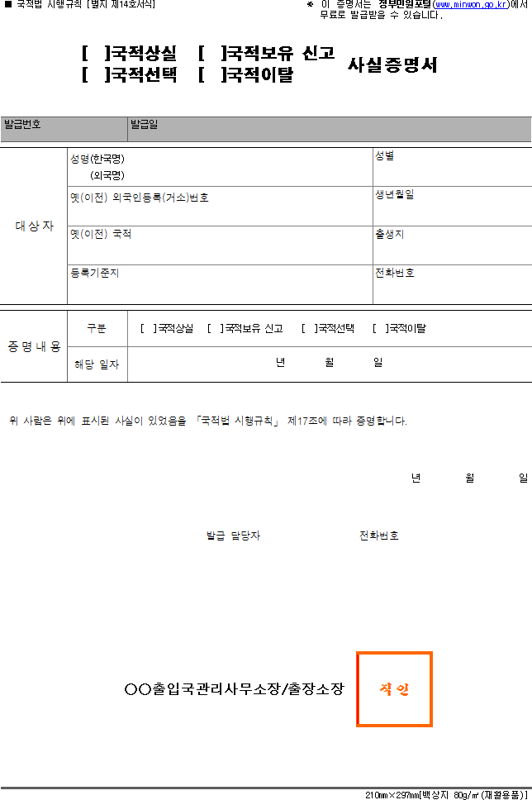Click the 사실증명서 title text
Screen dimensions: 532x800
[x=392, y=64]
